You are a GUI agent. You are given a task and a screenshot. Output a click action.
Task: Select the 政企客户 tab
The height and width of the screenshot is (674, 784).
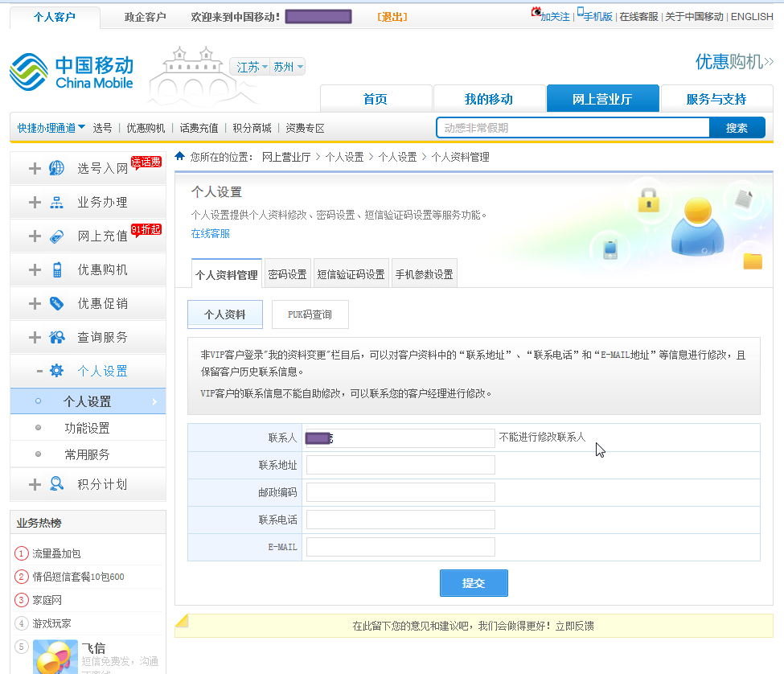[x=145, y=17]
